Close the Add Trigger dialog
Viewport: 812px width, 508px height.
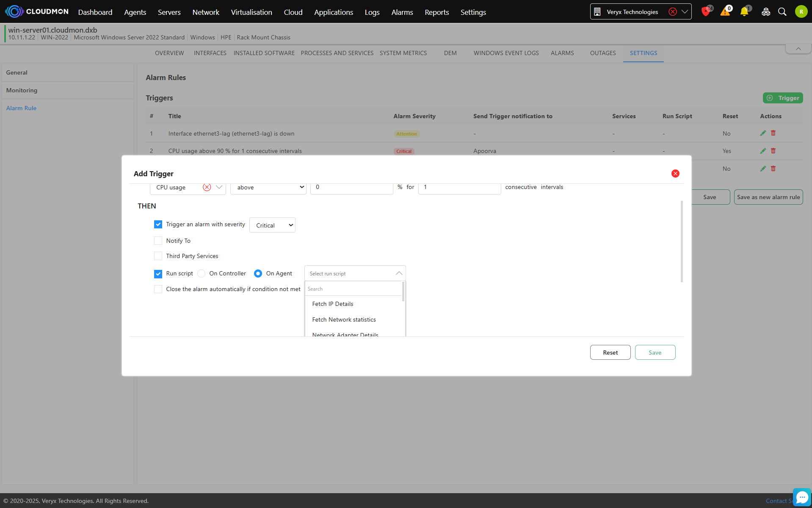pyautogui.click(x=675, y=174)
